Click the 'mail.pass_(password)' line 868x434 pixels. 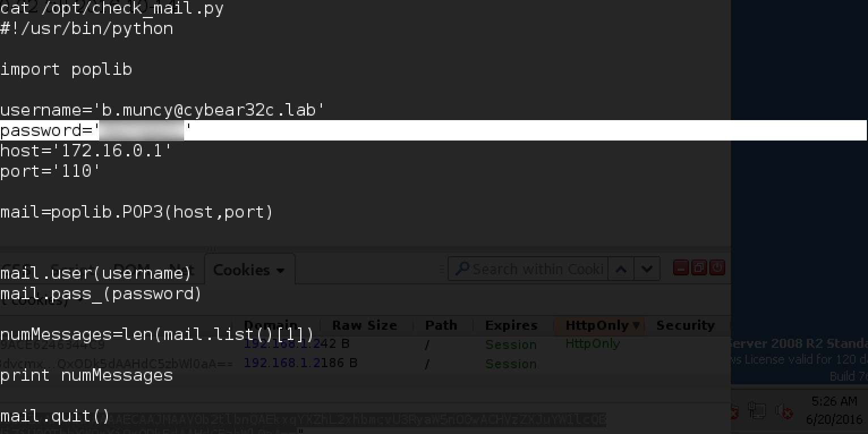coord(101,293)
